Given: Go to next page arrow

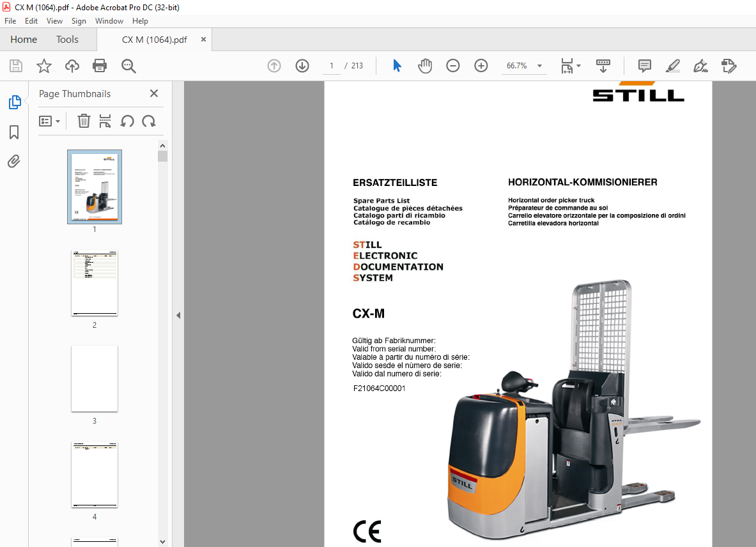Looking at the screenshot, I should coord(302,66).
